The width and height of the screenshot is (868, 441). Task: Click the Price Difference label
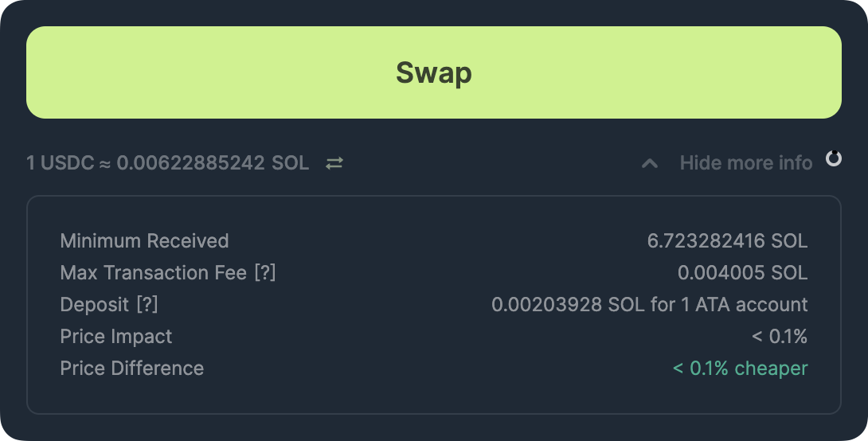click(x=132, y=369)
